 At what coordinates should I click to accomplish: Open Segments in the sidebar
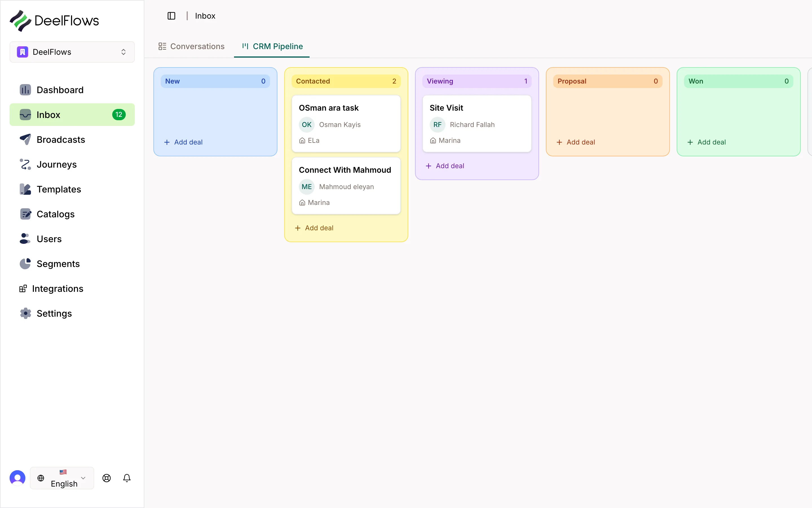72,264
